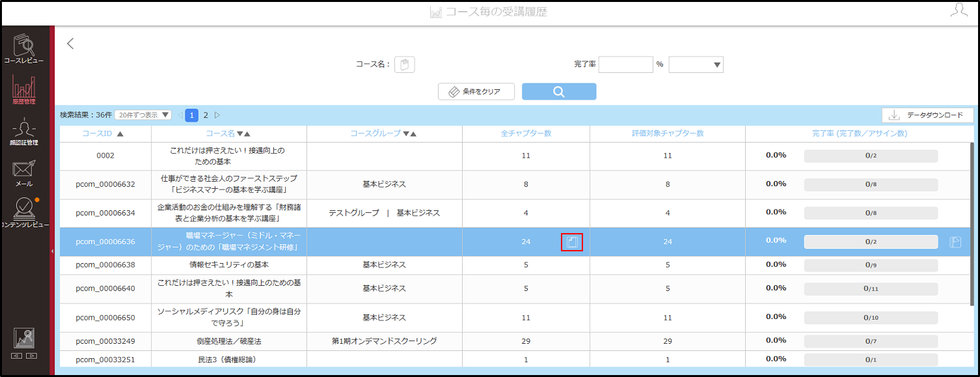Go to next results page arrow
The width and height of the screenshot is (980, 377).
[218, 115]
